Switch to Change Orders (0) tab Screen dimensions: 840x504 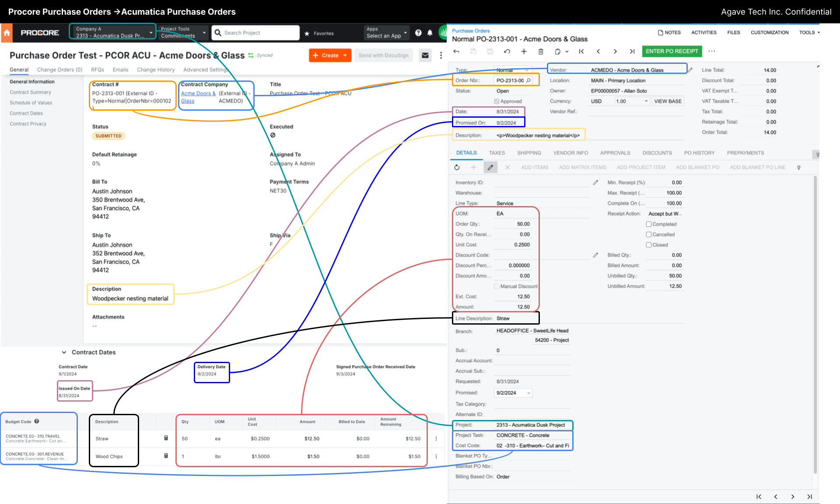[59, 70]
